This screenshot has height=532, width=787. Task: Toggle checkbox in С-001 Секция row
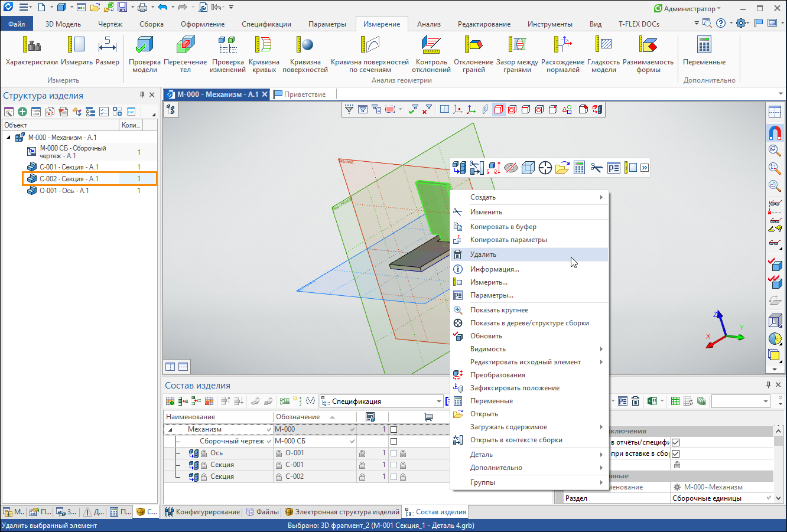pyautogui.click(x=393, y=465)
